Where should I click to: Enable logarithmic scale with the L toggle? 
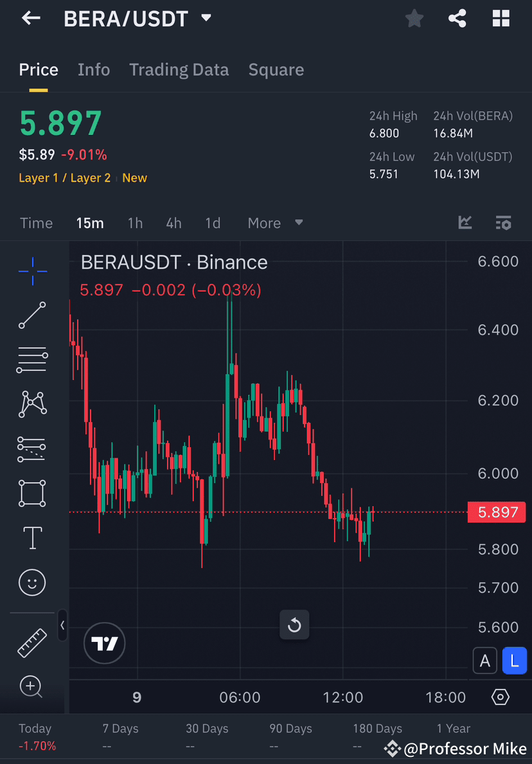[x=515, y=661]
